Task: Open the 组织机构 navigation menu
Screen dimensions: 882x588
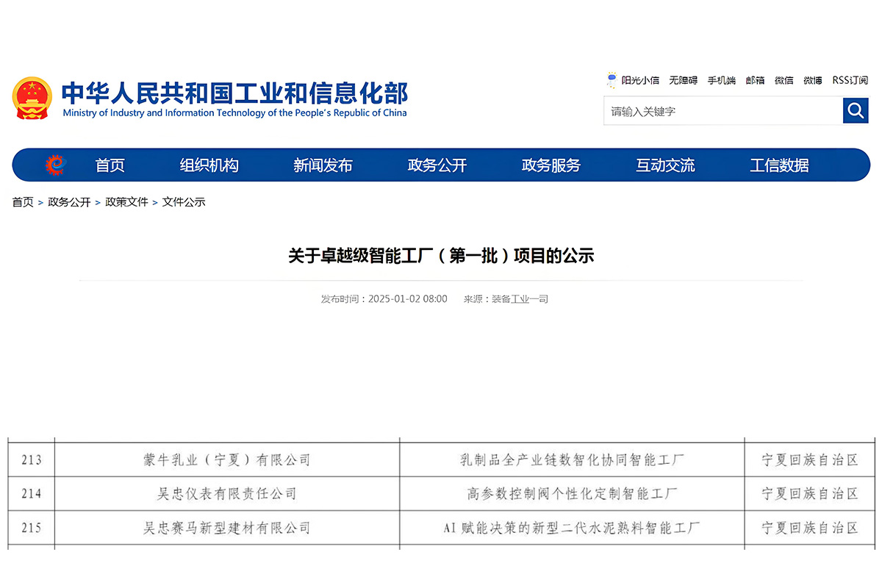Action: click(209, 165)
